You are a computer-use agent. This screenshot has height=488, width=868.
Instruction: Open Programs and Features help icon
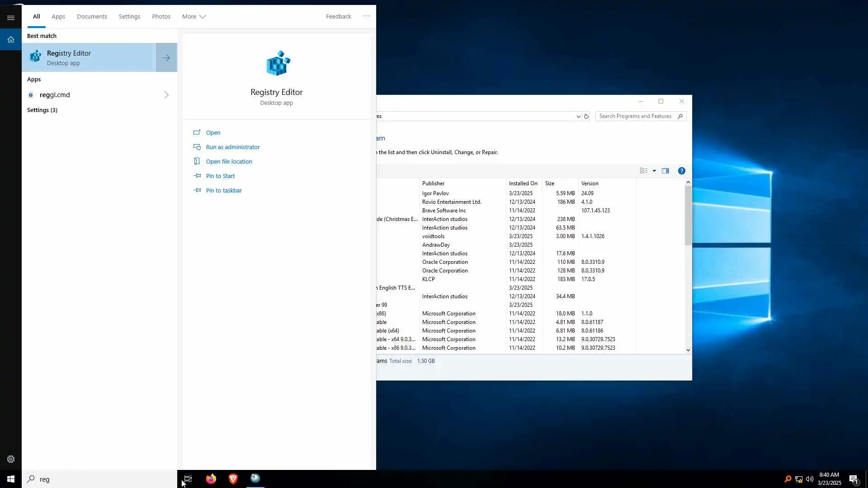click(x=681, y=171)
